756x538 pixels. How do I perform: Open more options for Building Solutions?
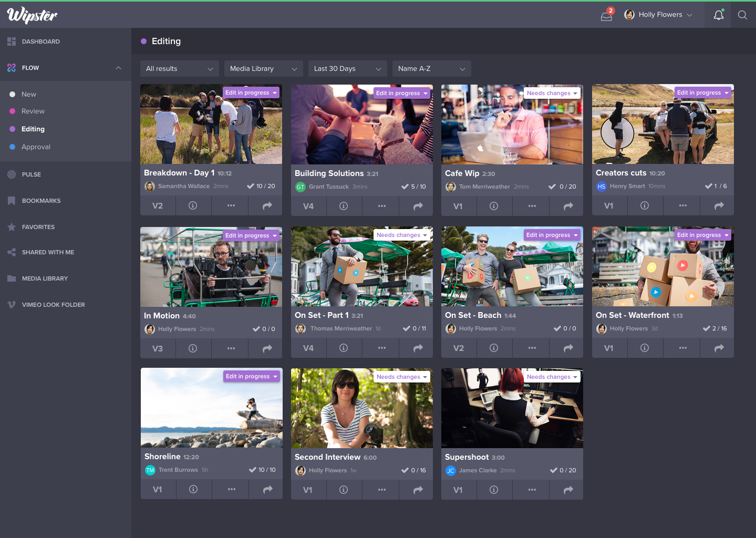tap(381, 206)
